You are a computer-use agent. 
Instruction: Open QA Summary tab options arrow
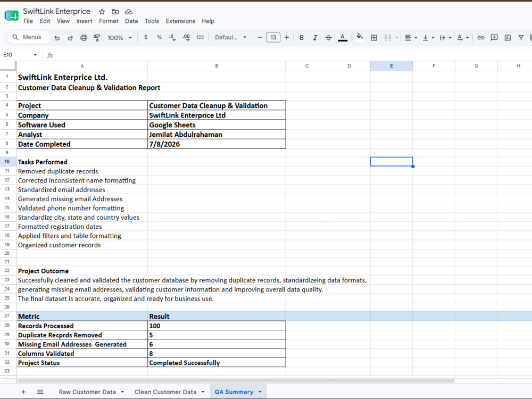(260, 392)
